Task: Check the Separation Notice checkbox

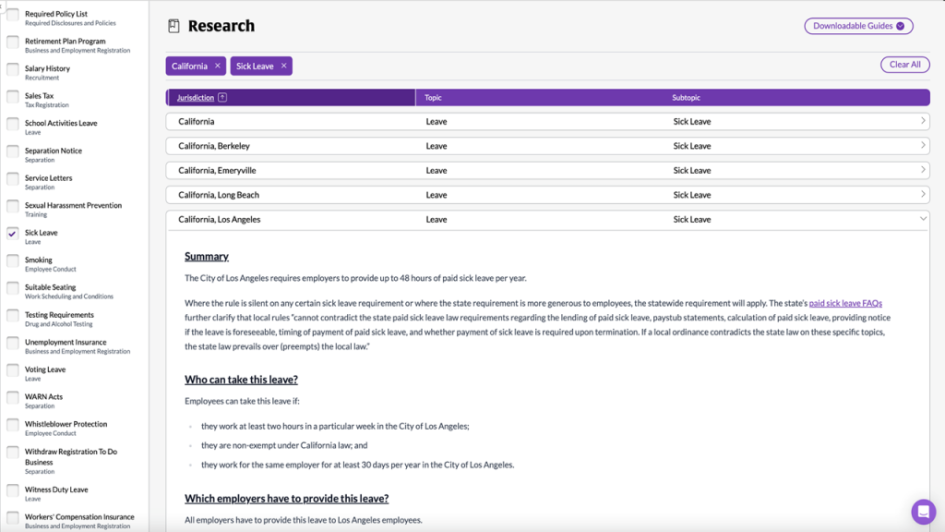Action: pos(13,151)
